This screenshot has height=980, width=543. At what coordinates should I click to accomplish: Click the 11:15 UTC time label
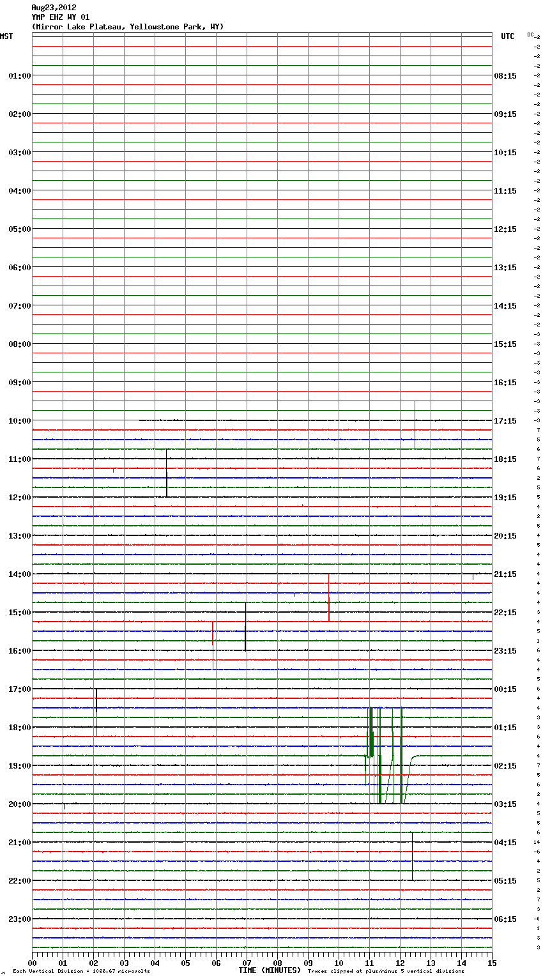pyautogui.click(x=505, y=191)
